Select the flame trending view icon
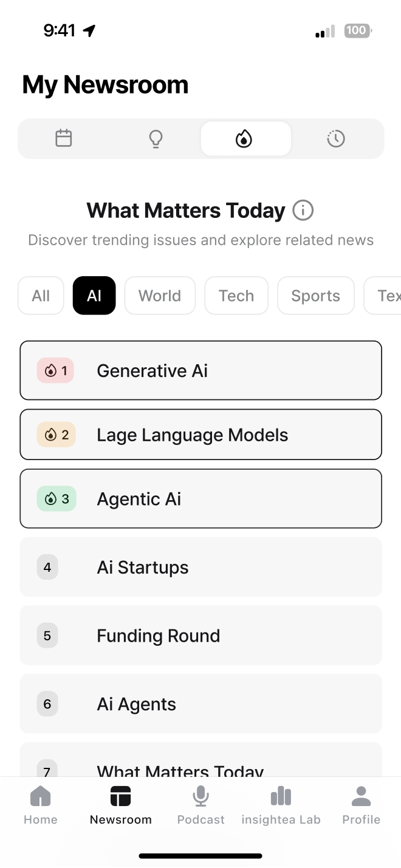Viewport: 401px width, 868px height. point(245,138)
